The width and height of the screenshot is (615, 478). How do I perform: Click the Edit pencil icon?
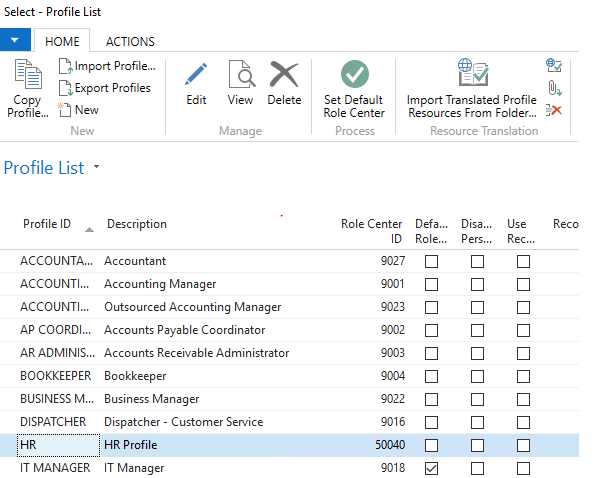196,76
